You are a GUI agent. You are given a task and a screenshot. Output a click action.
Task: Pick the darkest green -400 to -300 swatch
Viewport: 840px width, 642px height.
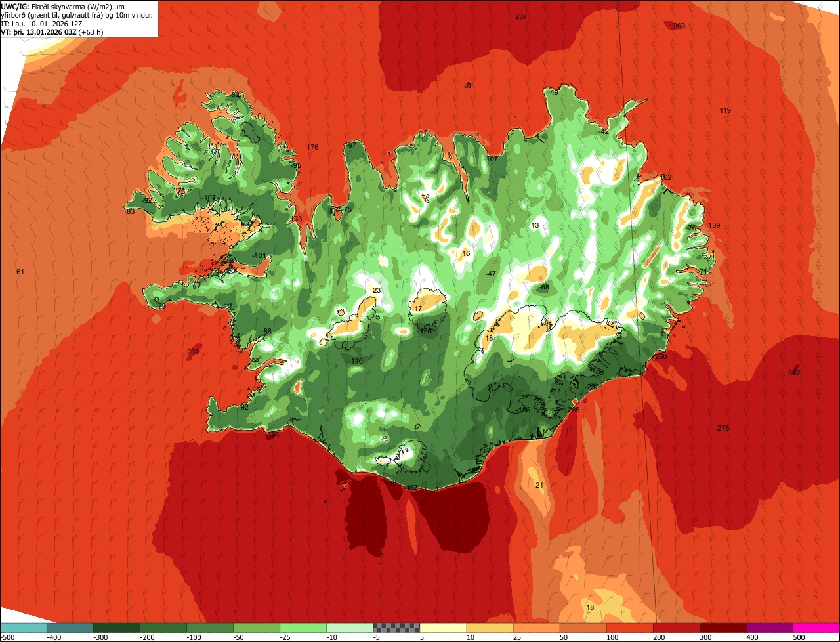pyautogui.click(x=116, y=628)
